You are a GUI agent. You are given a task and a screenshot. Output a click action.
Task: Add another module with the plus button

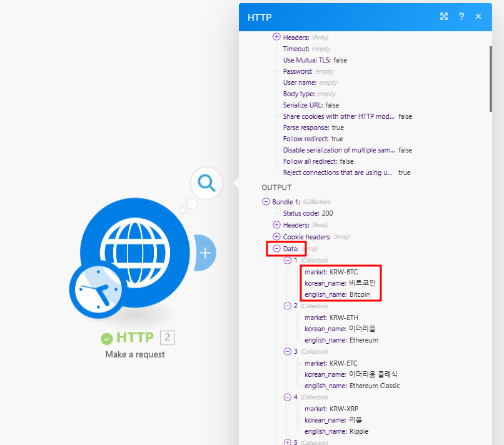pyautogui.click(x=205, y=253)
